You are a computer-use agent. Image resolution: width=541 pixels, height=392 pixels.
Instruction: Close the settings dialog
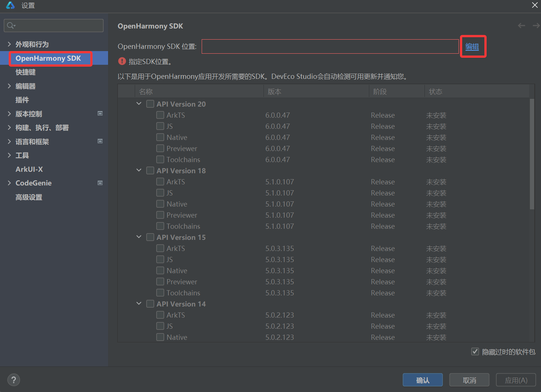point(535,5)
